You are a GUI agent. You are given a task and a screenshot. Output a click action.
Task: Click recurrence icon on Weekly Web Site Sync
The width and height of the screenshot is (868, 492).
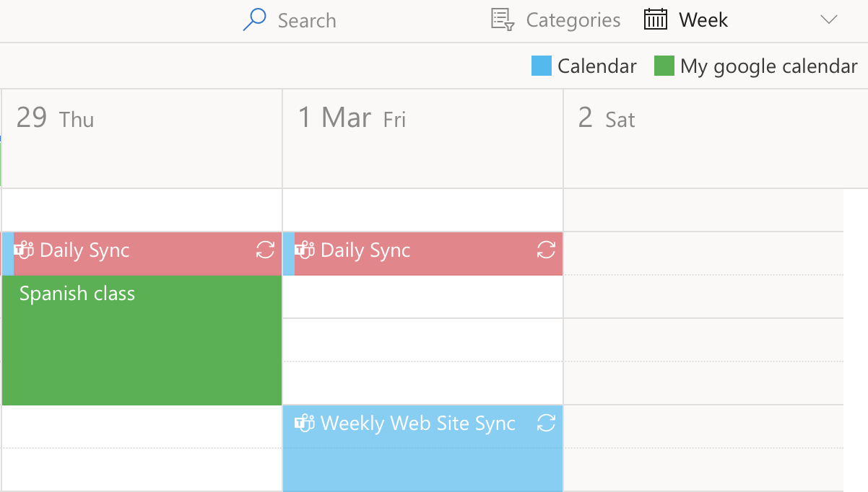pos(546,423)
